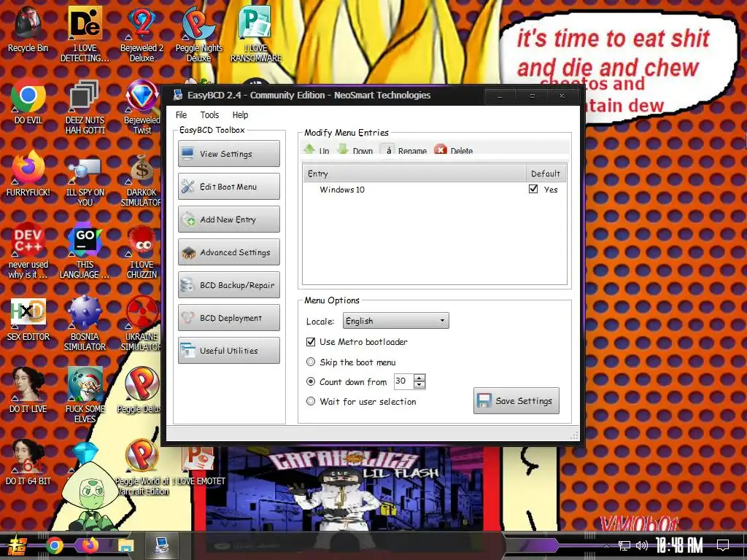Toggle Use Metro bootloader checkbox
This screenshot has width=747, height=560.
point(311,341)
